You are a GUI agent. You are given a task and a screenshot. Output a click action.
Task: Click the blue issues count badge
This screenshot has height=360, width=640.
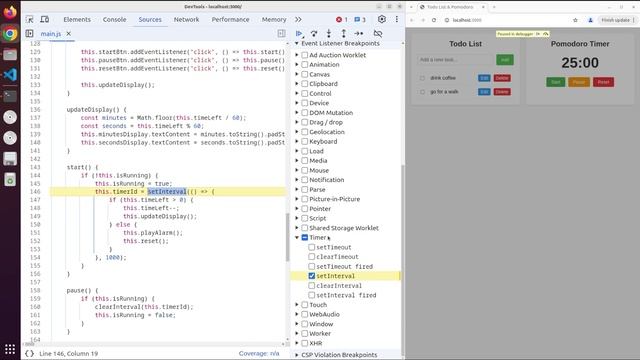pos(360,20)
